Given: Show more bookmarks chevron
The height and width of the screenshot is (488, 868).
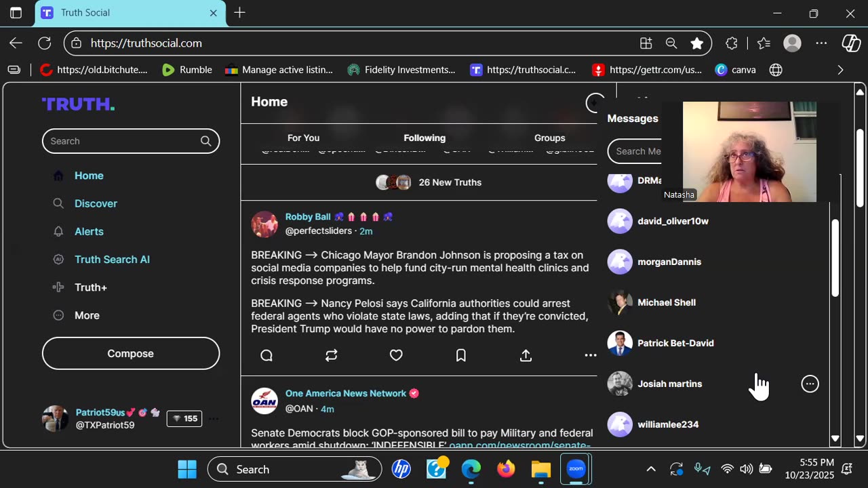Looking at the screenshot, I should tap(840, 70).
